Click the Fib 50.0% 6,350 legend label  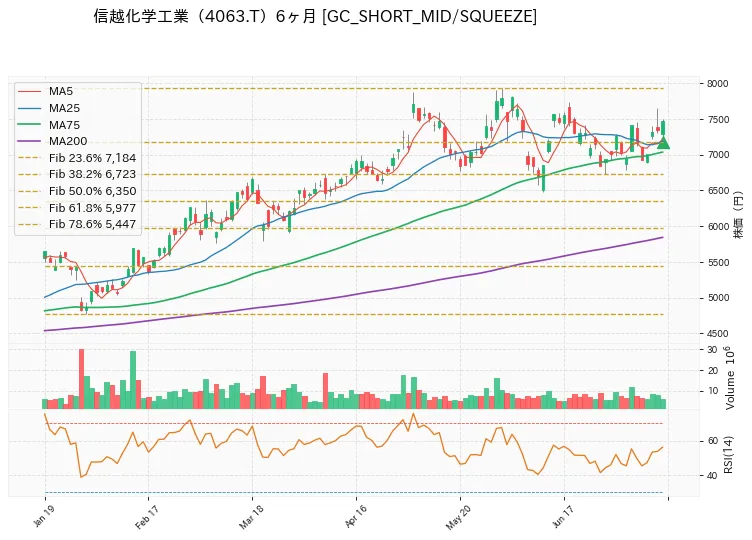[92, 191]
